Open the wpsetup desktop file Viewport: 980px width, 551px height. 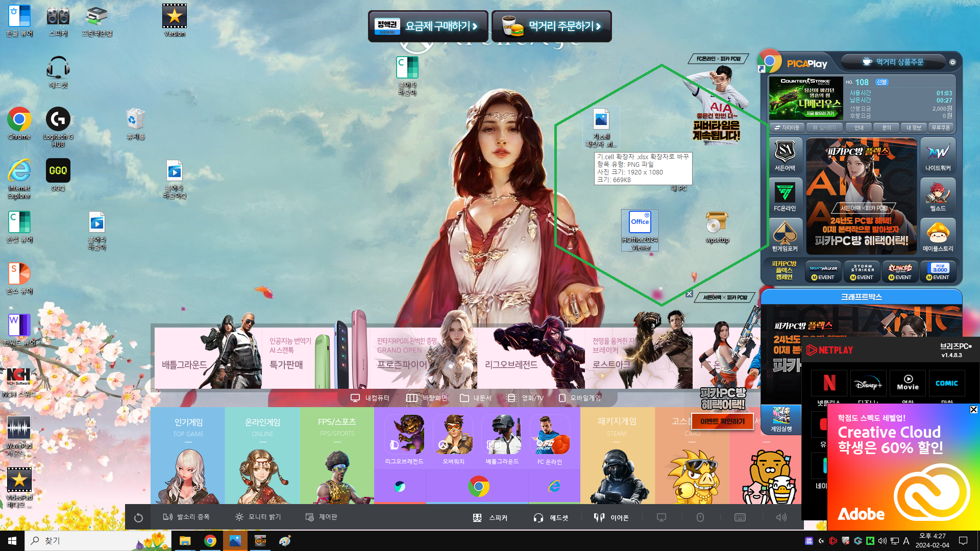717,227
